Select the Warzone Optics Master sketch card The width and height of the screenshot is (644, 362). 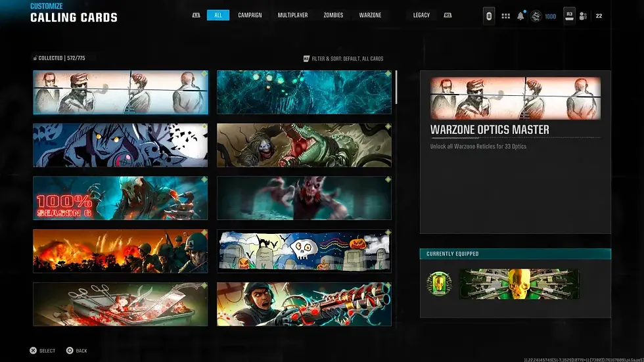120,93
